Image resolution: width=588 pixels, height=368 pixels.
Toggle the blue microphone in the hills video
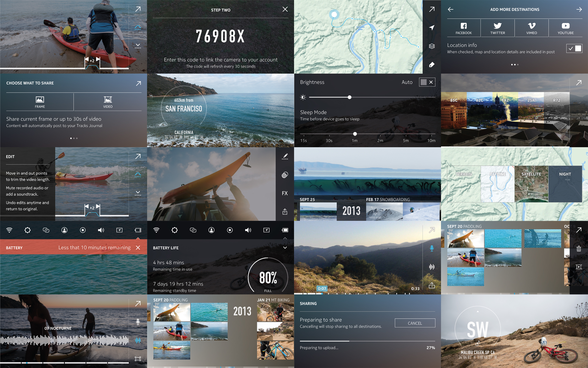click(432, 248)
